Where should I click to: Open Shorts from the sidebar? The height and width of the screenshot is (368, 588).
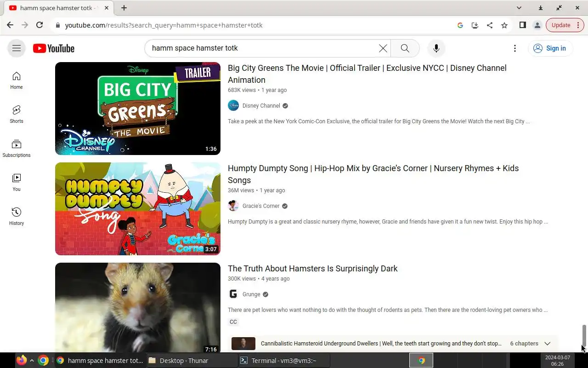click(17, 115)
